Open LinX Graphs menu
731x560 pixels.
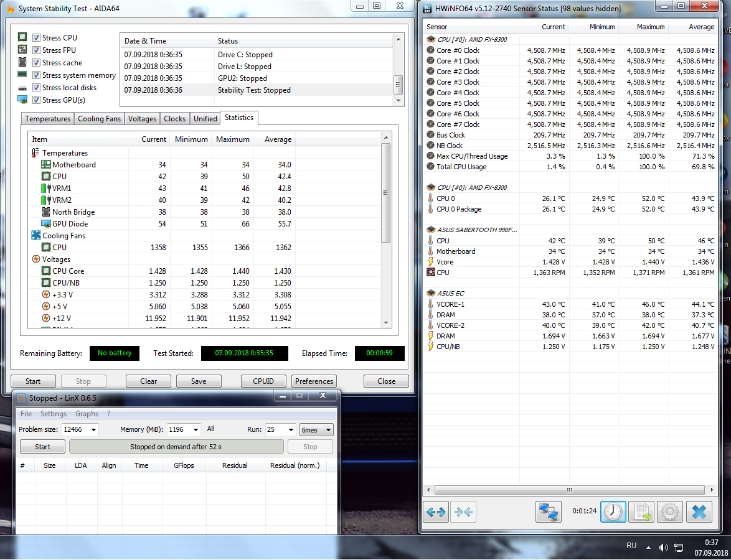coord(87,414)
